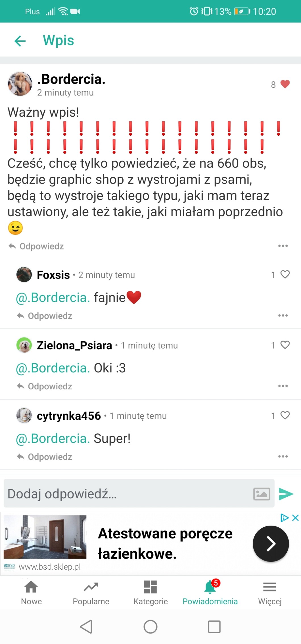Close the bathroom handrails ad

coord(295,518)
